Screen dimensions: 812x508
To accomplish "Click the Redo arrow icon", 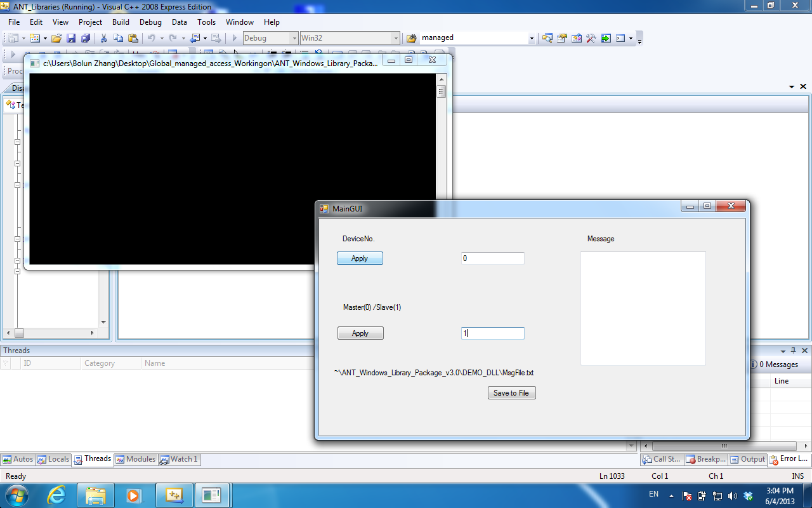I will pyautogui.click(x=173, y=38).
